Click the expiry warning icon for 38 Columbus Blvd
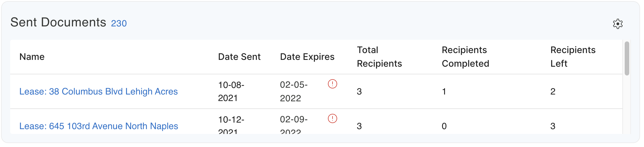This screenshot has height=147, width=644. 332,84
